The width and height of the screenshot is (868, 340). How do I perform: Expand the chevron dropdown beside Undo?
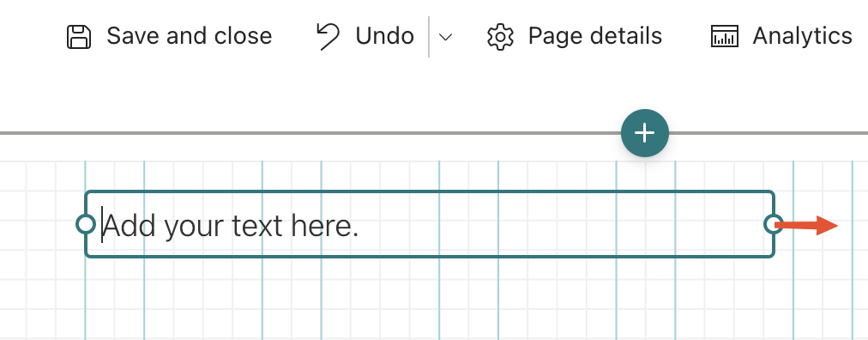(445, 37)
